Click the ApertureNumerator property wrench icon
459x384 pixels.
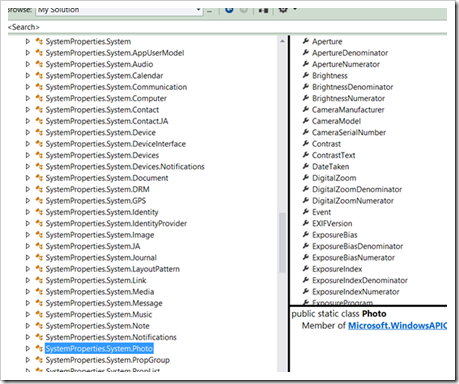(306, 64)
